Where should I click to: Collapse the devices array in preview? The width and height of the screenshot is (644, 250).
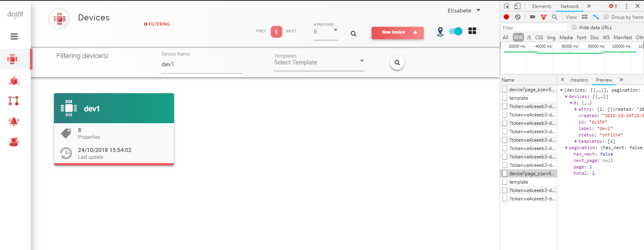pyautogui.click(x=566, y=97)
